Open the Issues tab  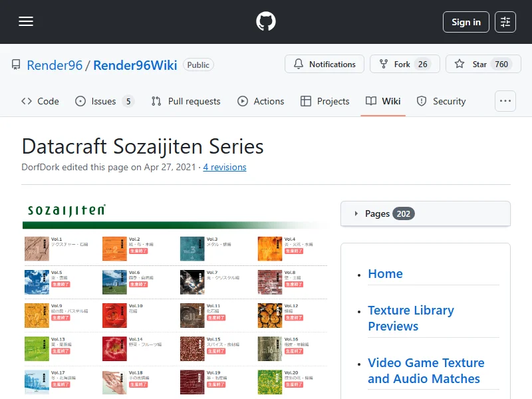[x=104, y=101]
